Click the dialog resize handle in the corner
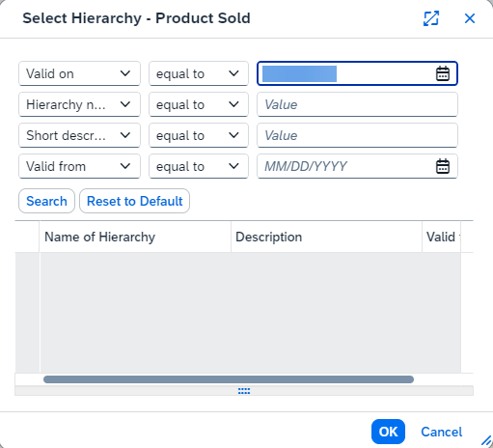 [486, 441]
